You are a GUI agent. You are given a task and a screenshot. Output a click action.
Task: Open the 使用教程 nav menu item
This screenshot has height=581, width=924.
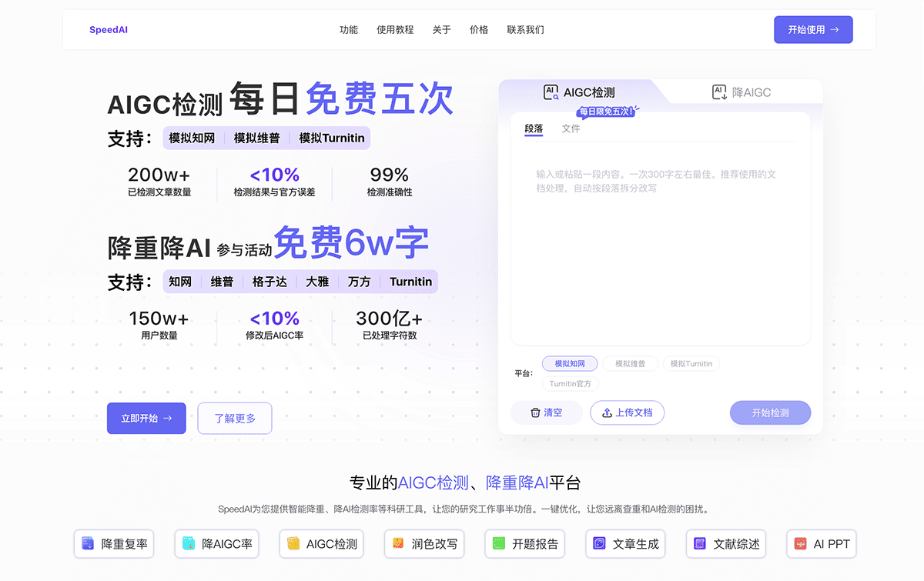coord(395,30)
